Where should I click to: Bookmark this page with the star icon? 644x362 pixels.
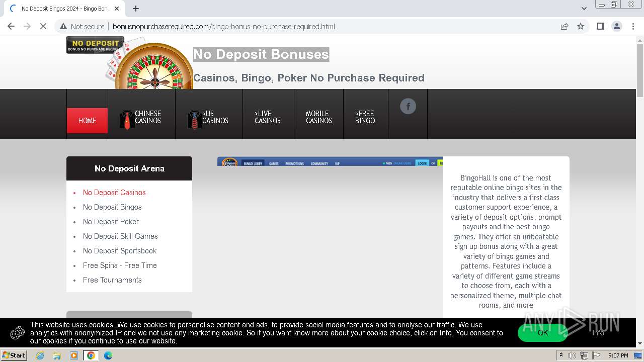coord(581,26)
